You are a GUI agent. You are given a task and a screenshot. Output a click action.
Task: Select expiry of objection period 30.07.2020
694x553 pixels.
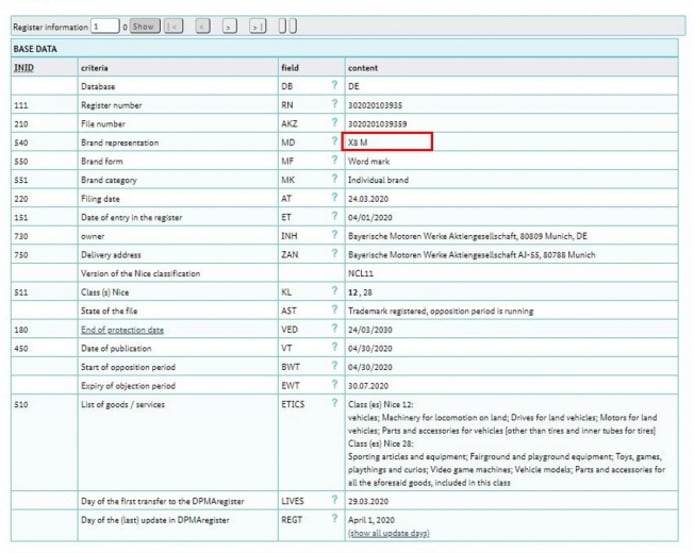click(368, 386)
